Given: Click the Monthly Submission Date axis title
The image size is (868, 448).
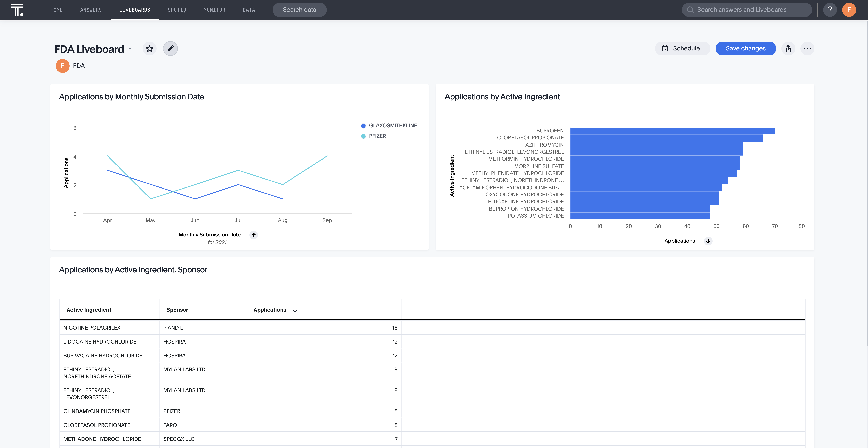Looking at the screenshot, I should [210, 235].
